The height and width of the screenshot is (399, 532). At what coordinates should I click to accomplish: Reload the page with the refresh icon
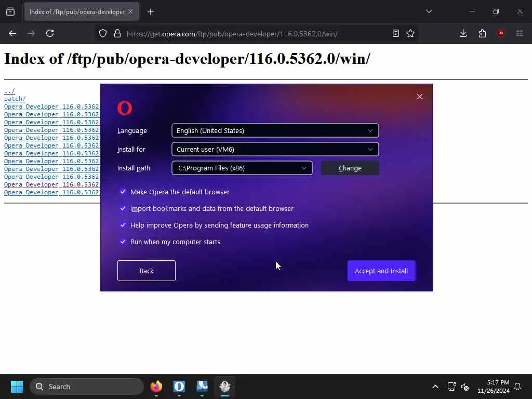click(50, 33)
